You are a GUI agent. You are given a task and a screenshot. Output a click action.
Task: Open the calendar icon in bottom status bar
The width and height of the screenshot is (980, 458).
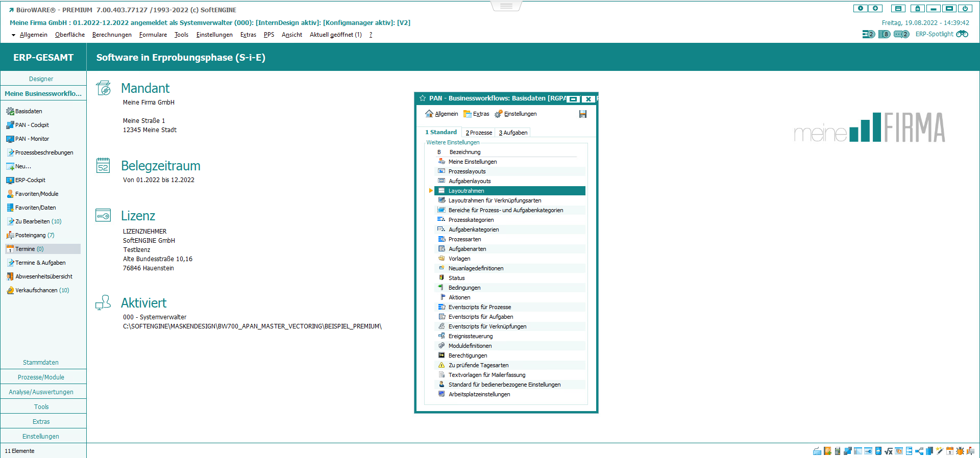(x=949, y=451)
